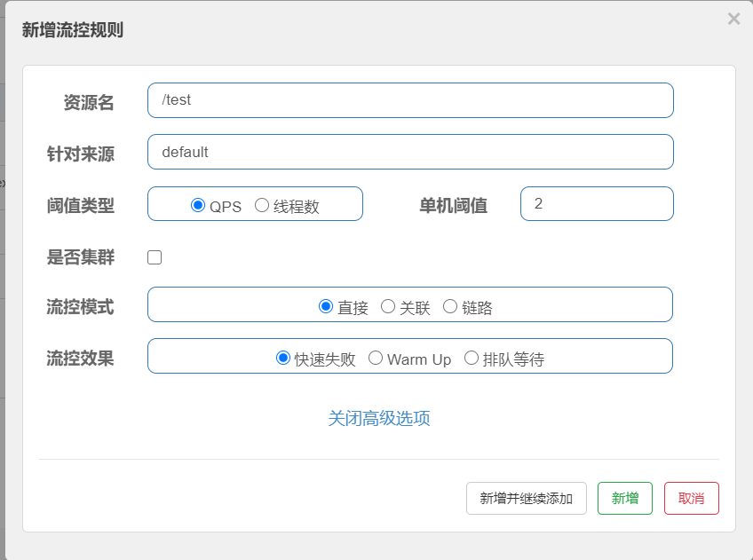Select the 线程数 threshold type radio
753x560 pixels.
click(262, 205)
